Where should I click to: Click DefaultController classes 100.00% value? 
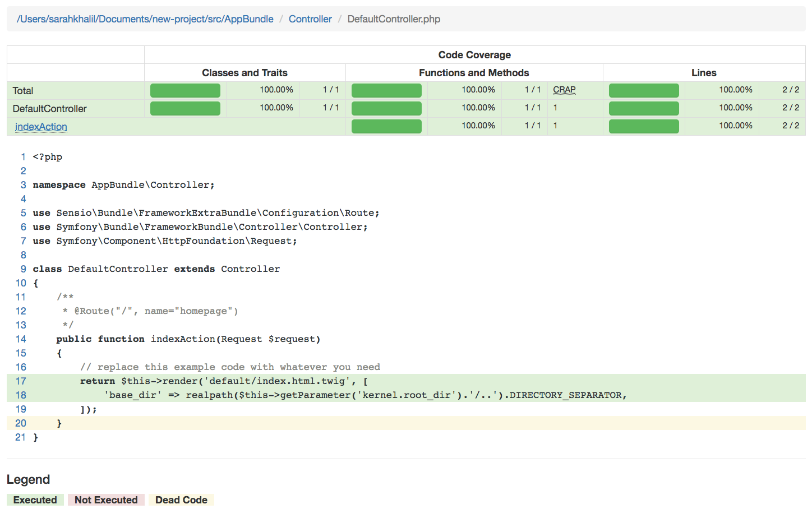pos(276,108)
